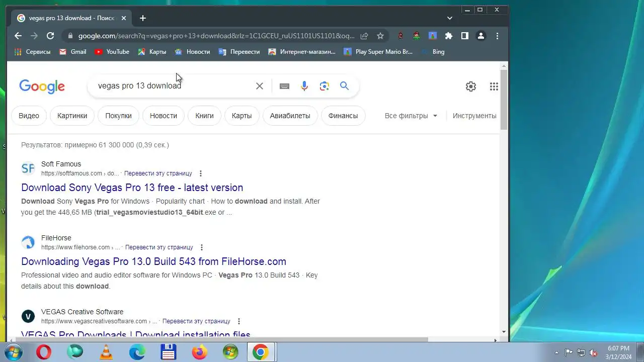Click volume icon in system tray
This screenshot has height=362, width=644.
tap(593, 352)
